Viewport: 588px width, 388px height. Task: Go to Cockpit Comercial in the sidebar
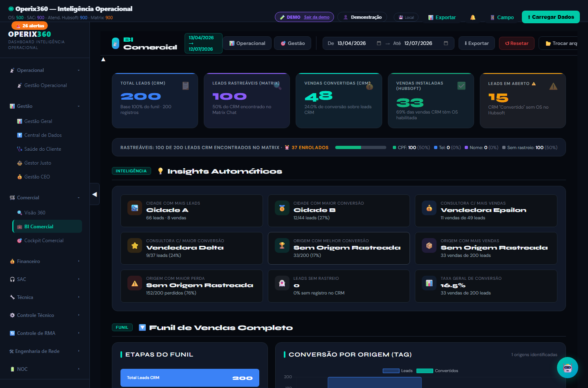pos(47,241)
